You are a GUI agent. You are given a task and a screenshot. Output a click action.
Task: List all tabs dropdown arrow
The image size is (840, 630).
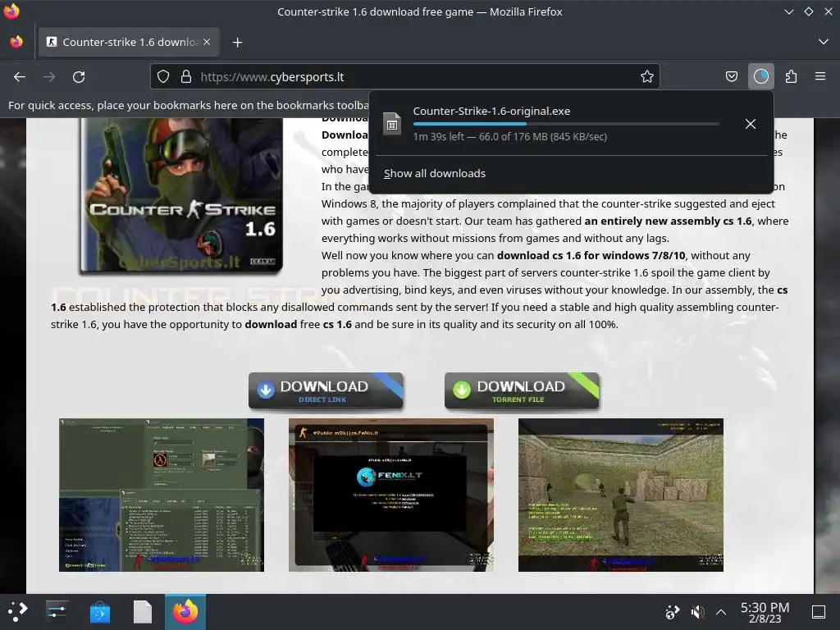824,42
